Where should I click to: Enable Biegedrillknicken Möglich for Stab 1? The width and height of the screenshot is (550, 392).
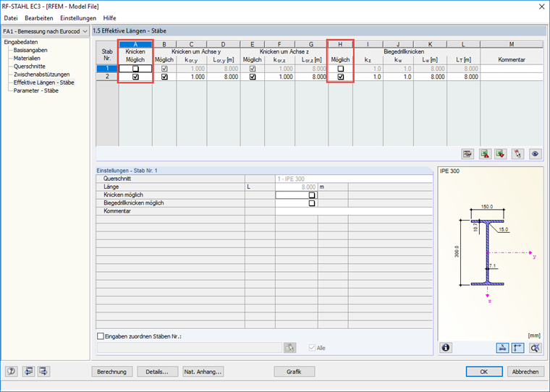pos(340,69)
